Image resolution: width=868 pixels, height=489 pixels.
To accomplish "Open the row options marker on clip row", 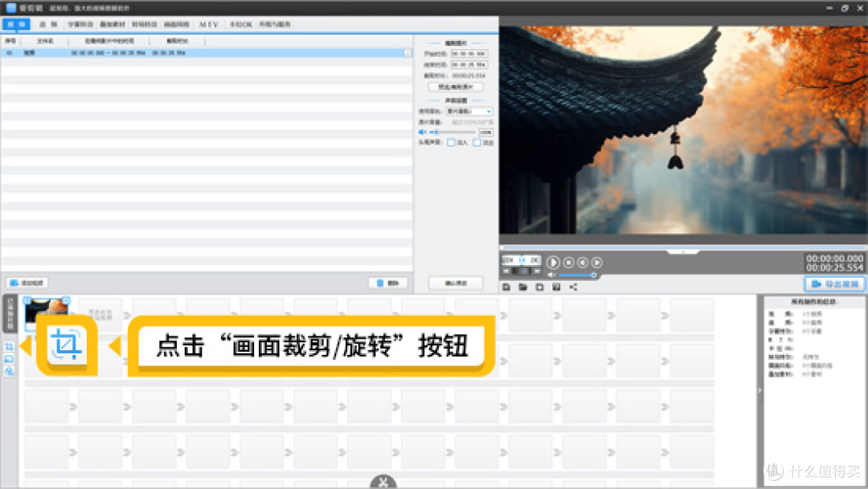I will (408, 53).
